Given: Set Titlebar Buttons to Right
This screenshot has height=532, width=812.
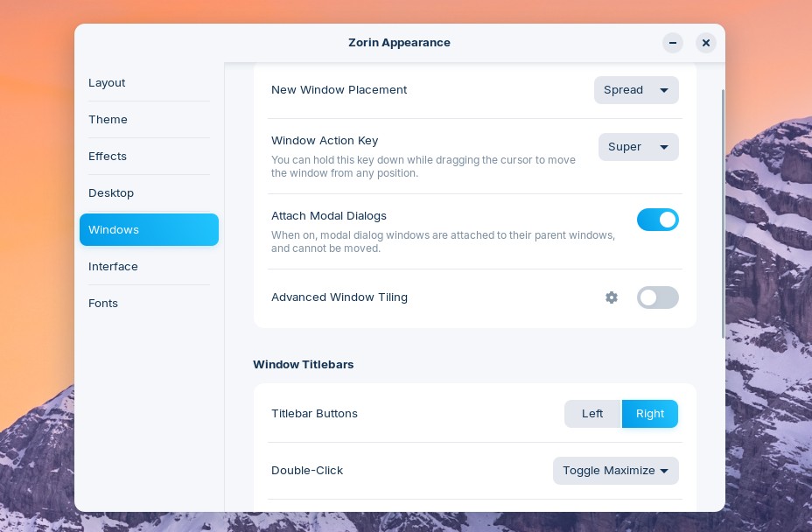Looking at the screenshot, I should coord(650,414).
